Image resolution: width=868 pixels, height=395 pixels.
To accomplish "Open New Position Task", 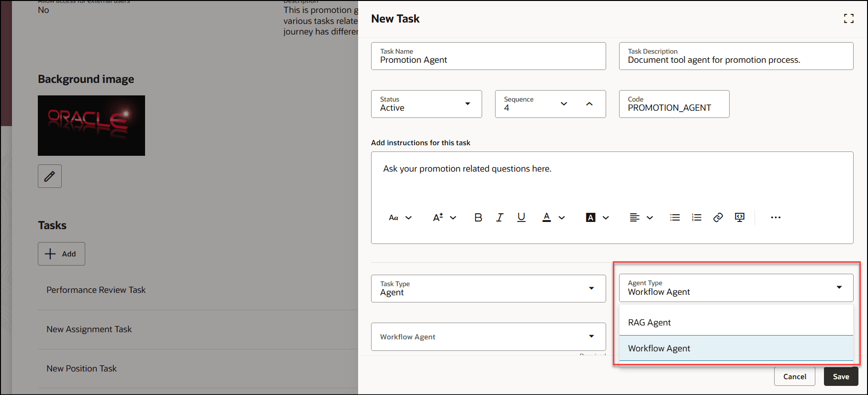I will click(x=81, y=369).
